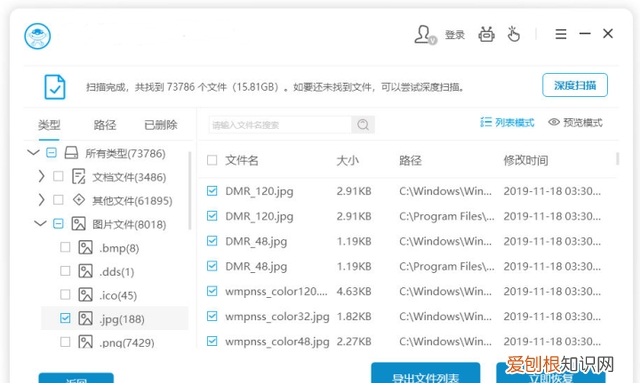
Task: Click the file list scrollbar
Action: (618, 159)
